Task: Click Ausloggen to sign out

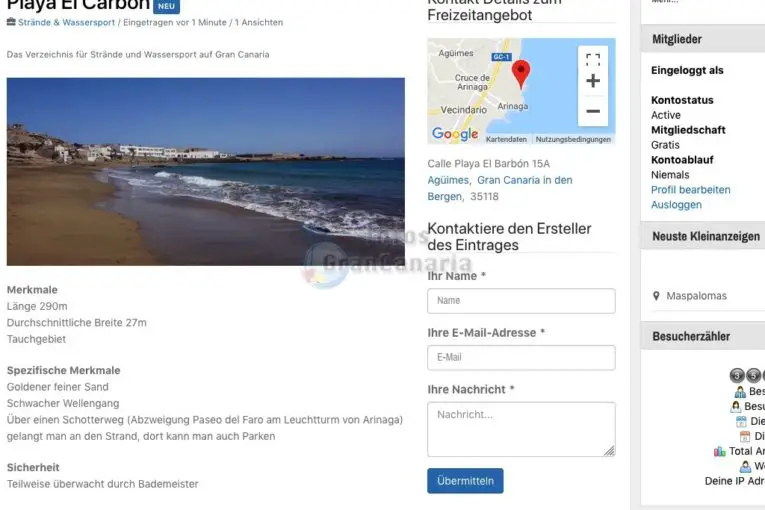Action: 676,205
